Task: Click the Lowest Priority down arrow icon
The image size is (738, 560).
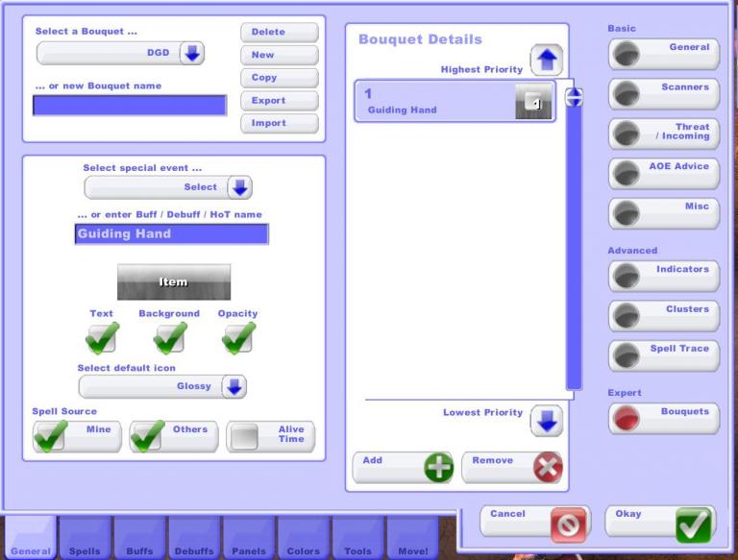Action: point(546,422)
